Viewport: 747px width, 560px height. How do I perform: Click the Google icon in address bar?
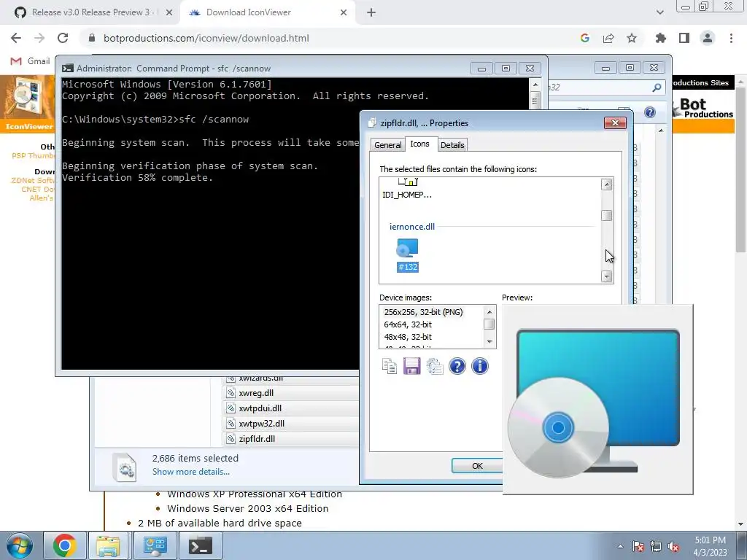[x=585, y=38]
